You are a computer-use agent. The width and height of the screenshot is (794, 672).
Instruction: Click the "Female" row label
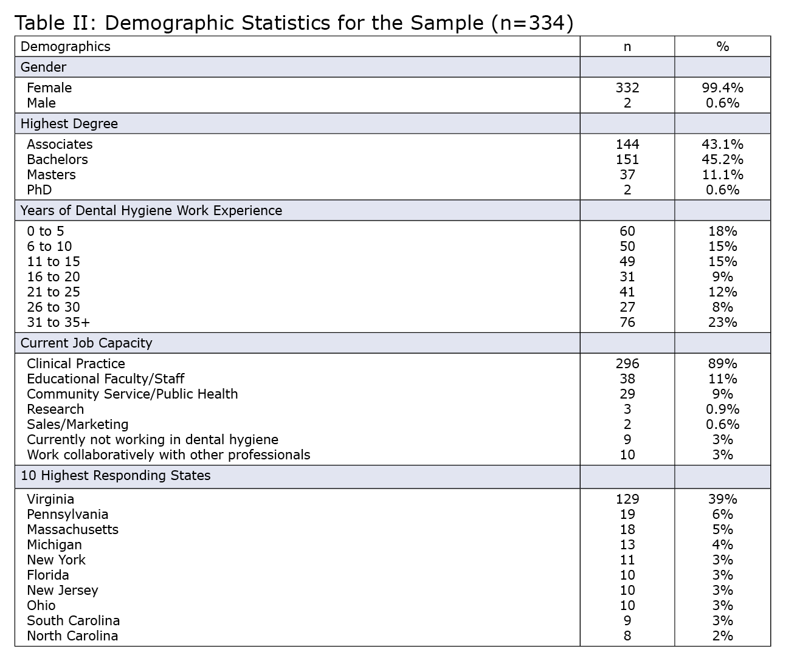49,88
